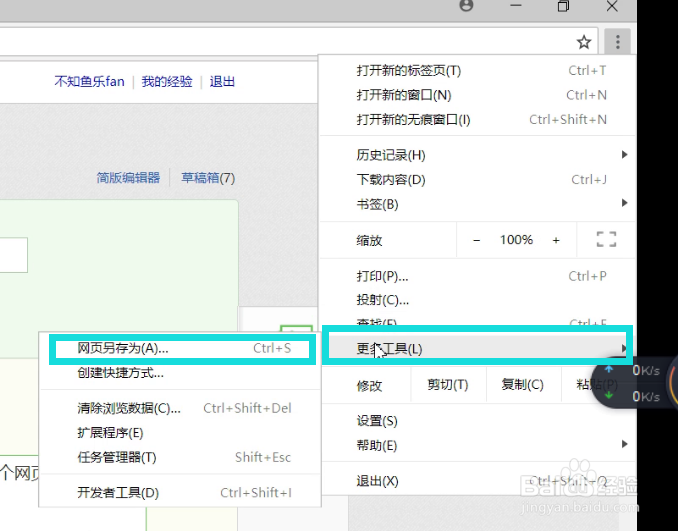Minimize the browser window

tap(515, 6)
